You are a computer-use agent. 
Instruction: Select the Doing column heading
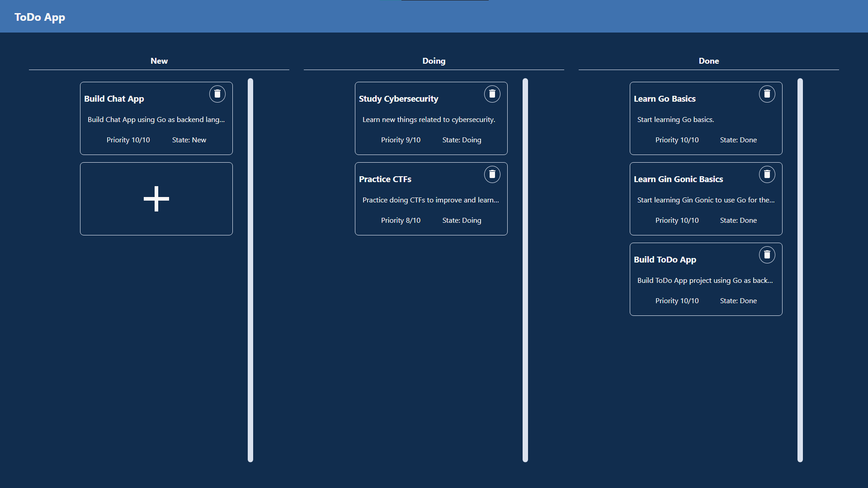pos(434,61)
